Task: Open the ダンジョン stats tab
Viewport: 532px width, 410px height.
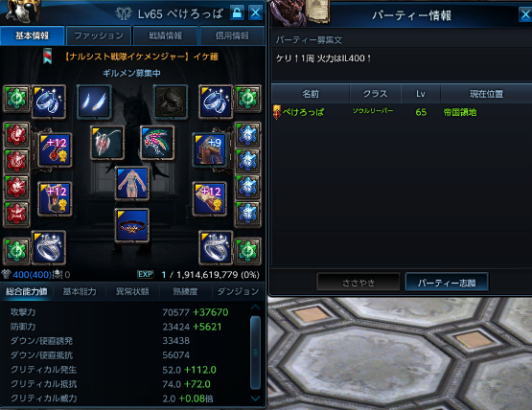Action: point(238,291)
